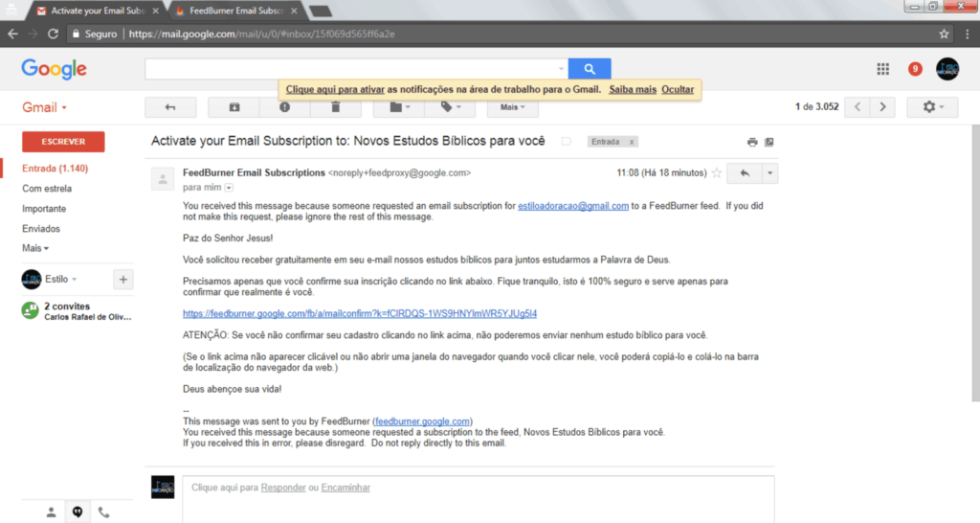The height and width of the screenshot is (523, 980).
Task: Open the account profile avatar
Action: (x=947, y=69)
